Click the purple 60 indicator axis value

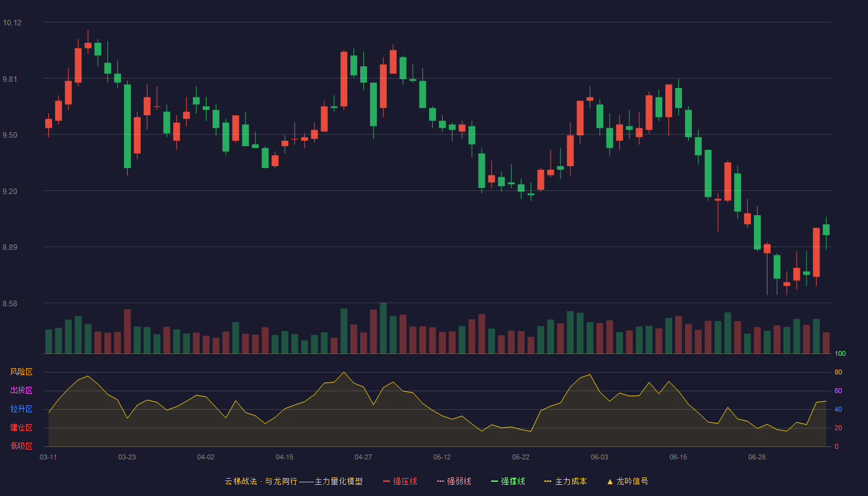(838, 391)
